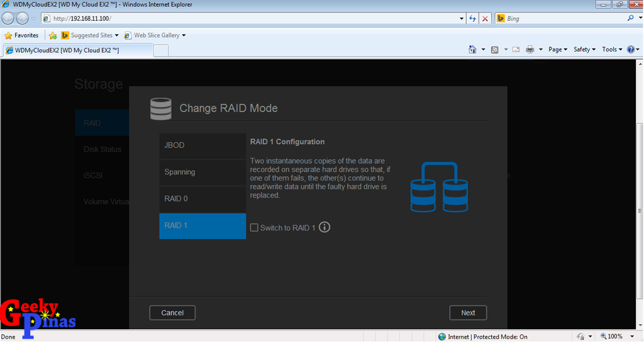The height and width of the screenshot is (343, 644).
Task: Open the Help question mark icon
Action: (x=631, y=49)
